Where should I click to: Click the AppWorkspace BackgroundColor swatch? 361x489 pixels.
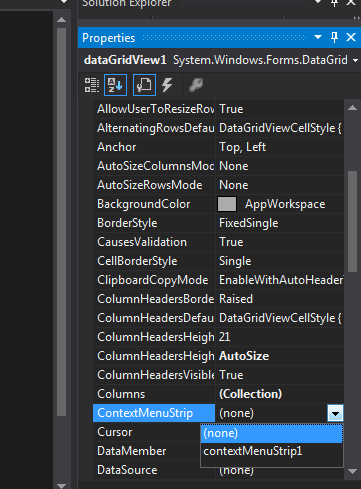tap(227, 204)
